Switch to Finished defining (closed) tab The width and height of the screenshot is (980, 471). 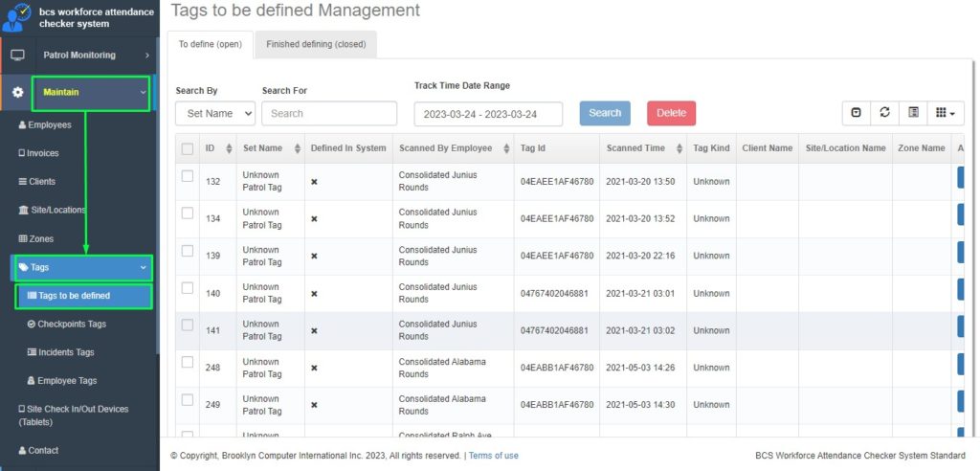(x=316, y=44)
